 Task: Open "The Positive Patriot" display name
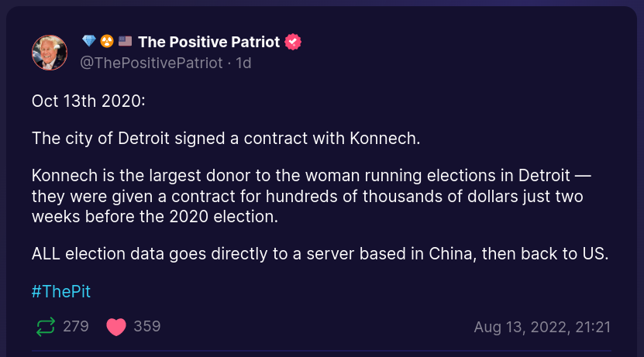[x=208, y=42]
